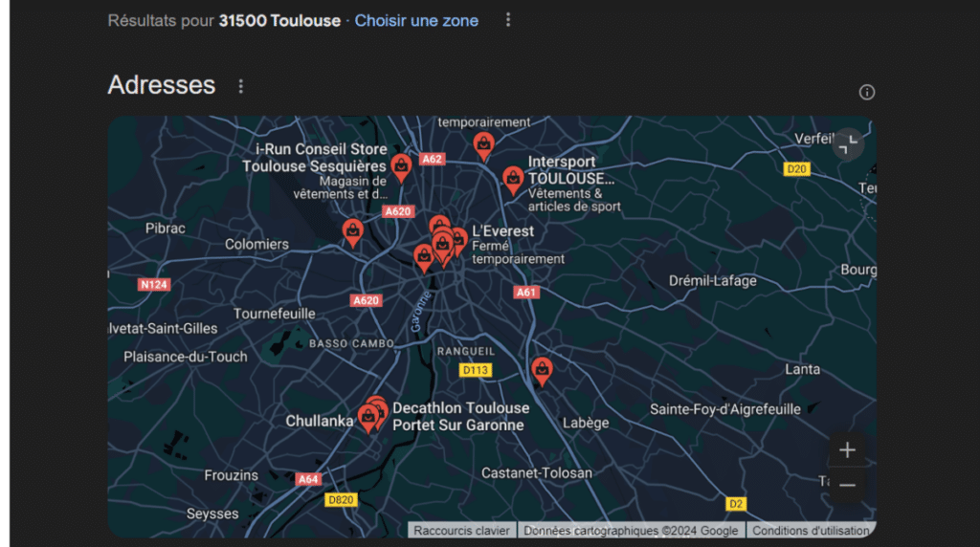
Task: Select the BASSO CAMBO district label
Action: [x=351, y=343]
